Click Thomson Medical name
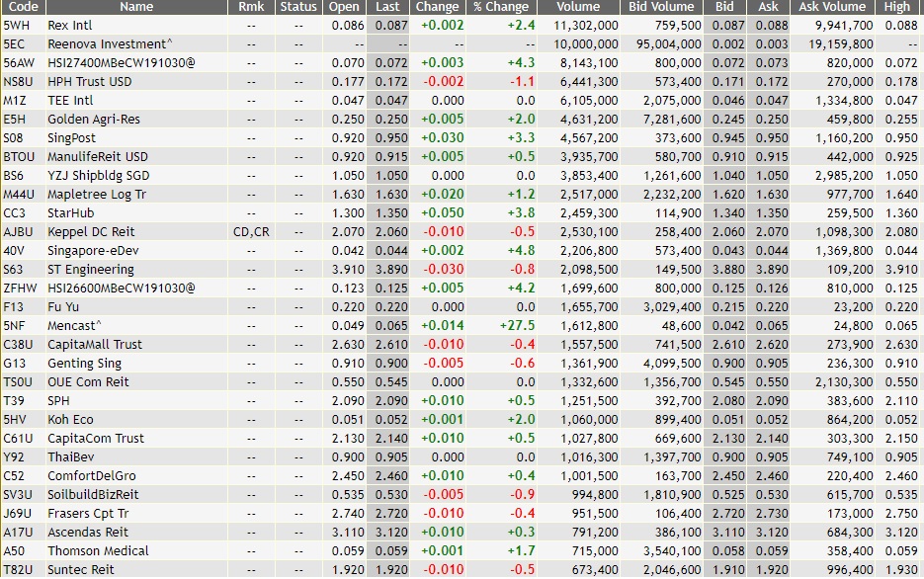The width and height of the screenshot is (924, 579). (x=99, y=551)
